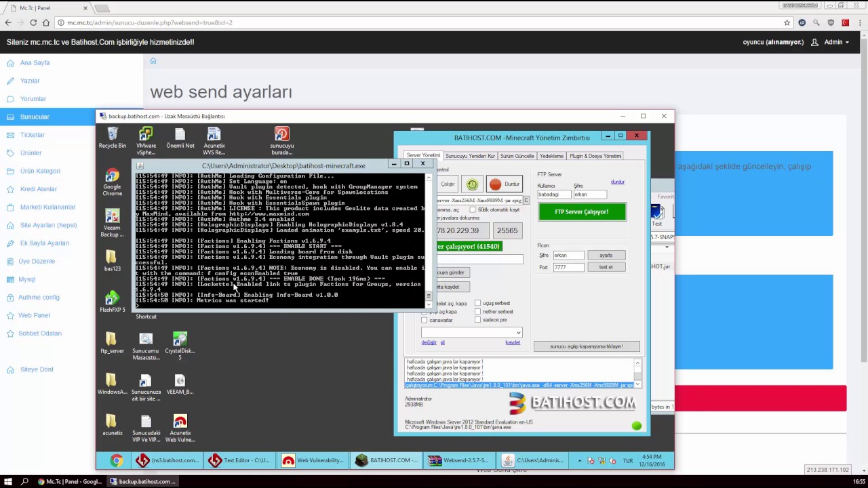The width and height of the screenshot is (868, 488).
Task: Switch to ns3.batihost.com taskbar item
Action: [167, 461]
